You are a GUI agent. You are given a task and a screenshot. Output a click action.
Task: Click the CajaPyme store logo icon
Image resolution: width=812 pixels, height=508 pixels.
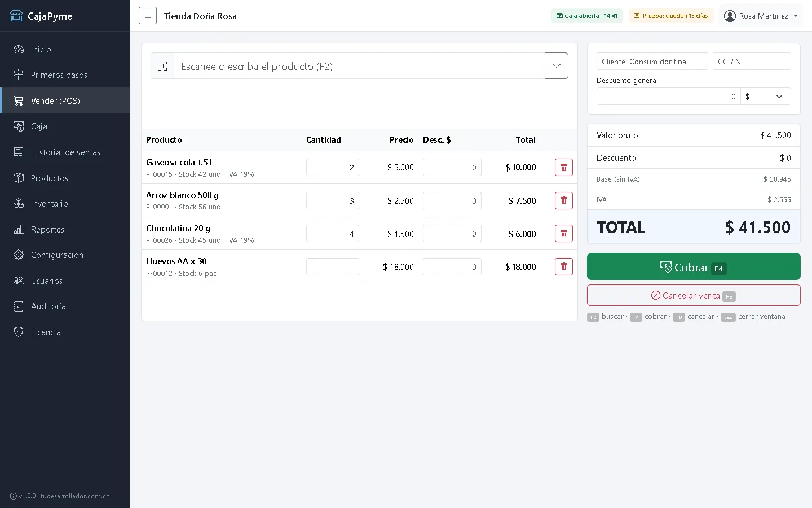16,16
